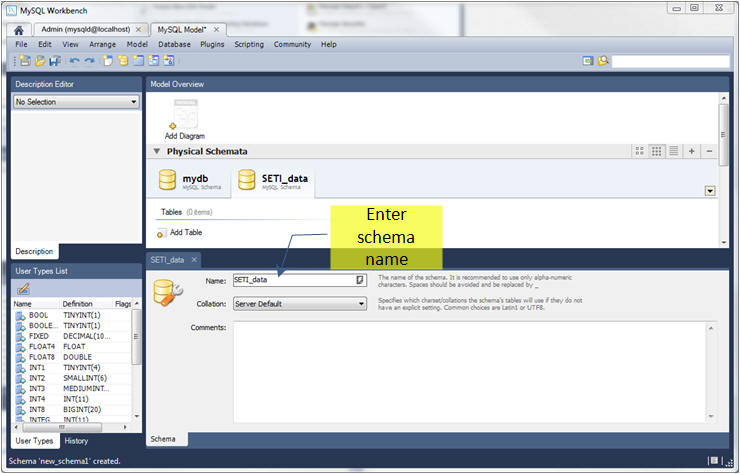Click the Open Model folder icon
The height and width of the screenshot is (474, 740).
40,60
